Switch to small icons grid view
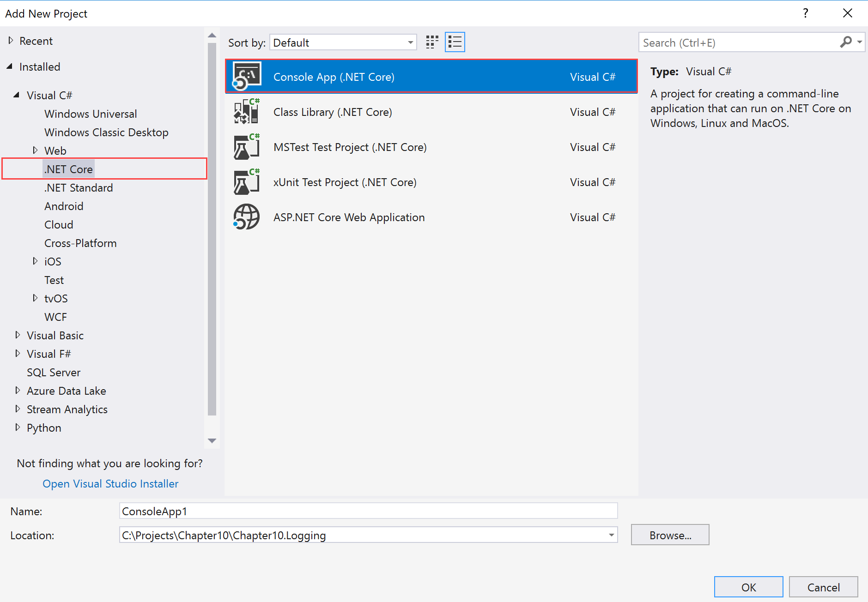868x602 pixels. pyautogui.click(x=432, y=42)
